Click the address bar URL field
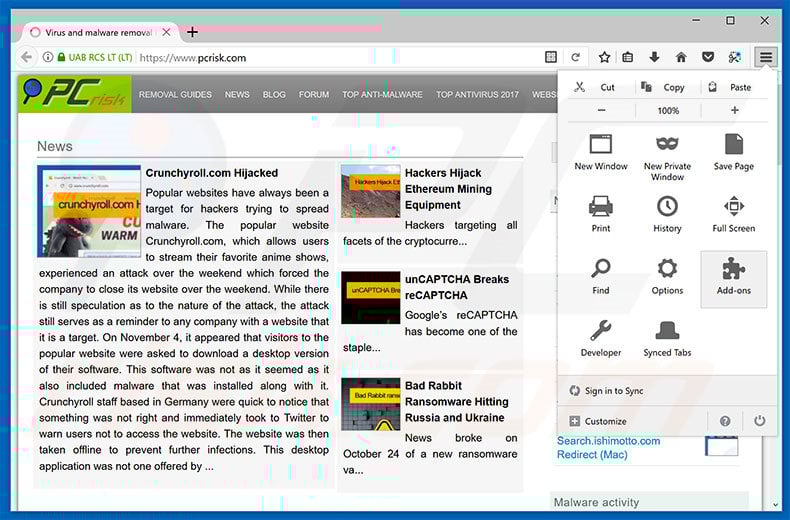The width and height of the screenshot is (790, 520). pyautogui.click(x=338, y=57)
